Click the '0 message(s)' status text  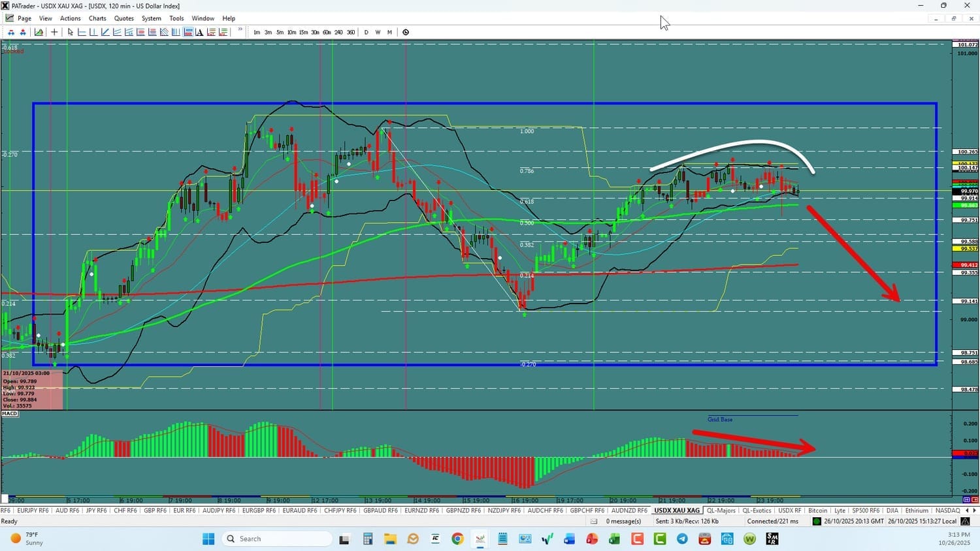click(623, 522)
